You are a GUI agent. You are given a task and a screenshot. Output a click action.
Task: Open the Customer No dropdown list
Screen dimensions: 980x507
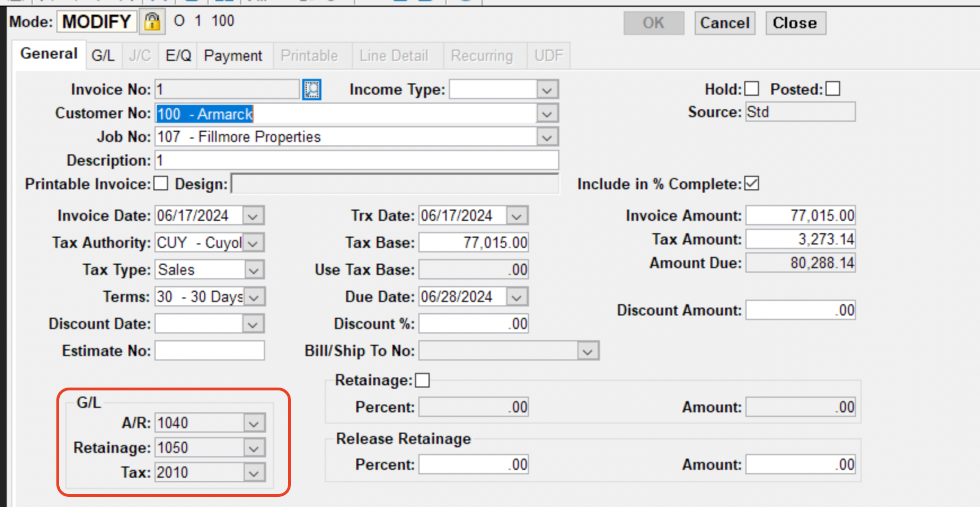click(x=546, y=114)
